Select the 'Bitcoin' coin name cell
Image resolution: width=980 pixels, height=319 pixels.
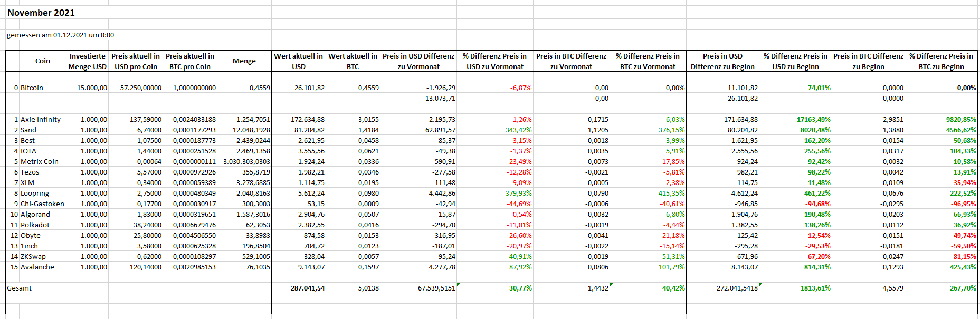pyautogui.click(x=32, y=88)
